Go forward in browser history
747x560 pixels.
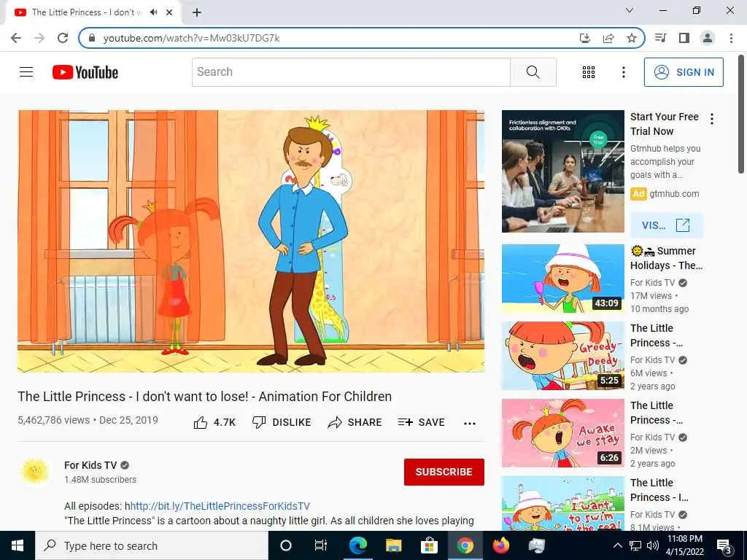click(x=39, y=38)
